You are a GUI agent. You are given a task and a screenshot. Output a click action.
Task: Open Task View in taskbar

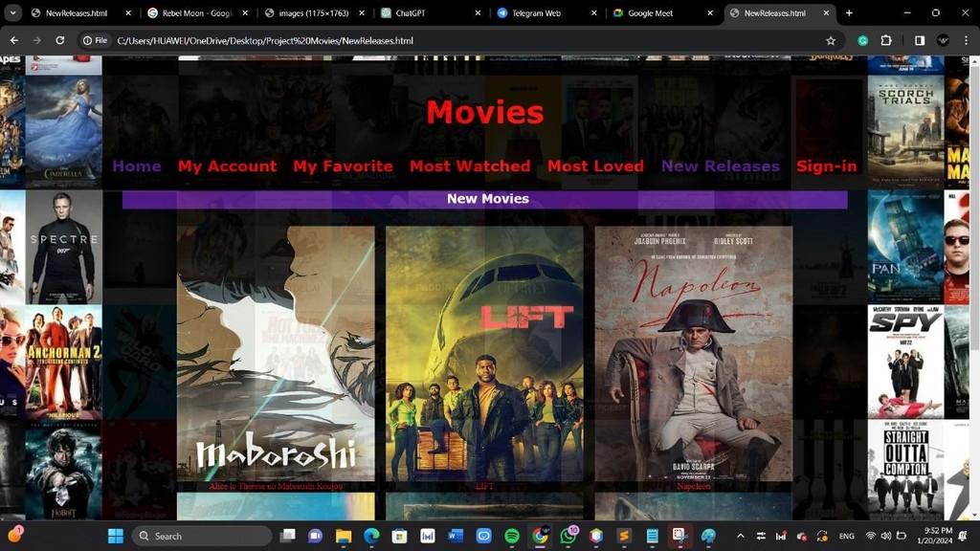[288, 536]
